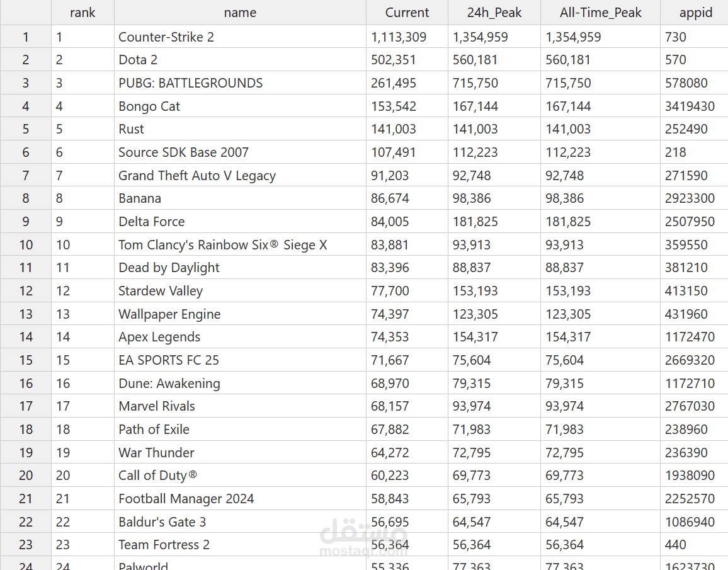Click the 'rank' column header
Viewport: 728px width, 570px height.
click(x=82, y=13)
